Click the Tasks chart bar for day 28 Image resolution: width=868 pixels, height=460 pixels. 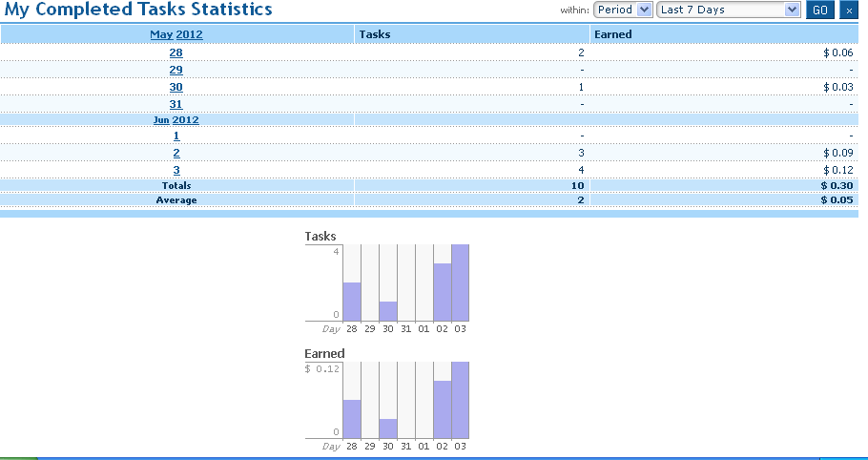(x=352, y=302)
